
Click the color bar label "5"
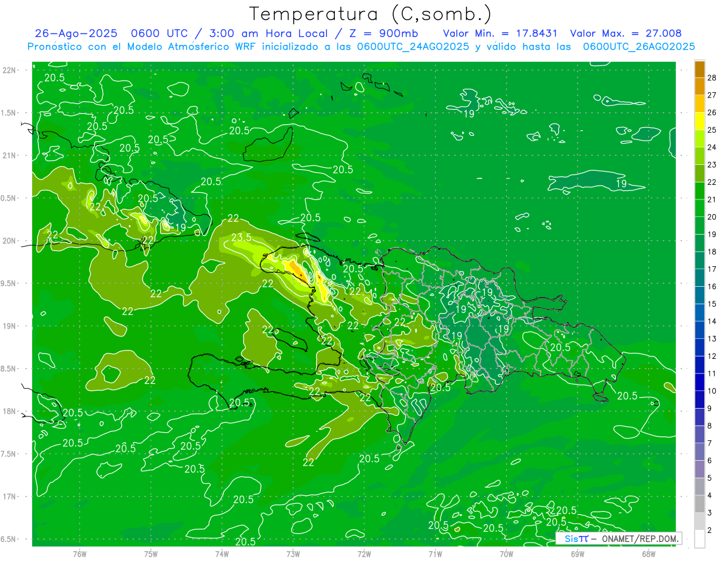coord(710,478)
